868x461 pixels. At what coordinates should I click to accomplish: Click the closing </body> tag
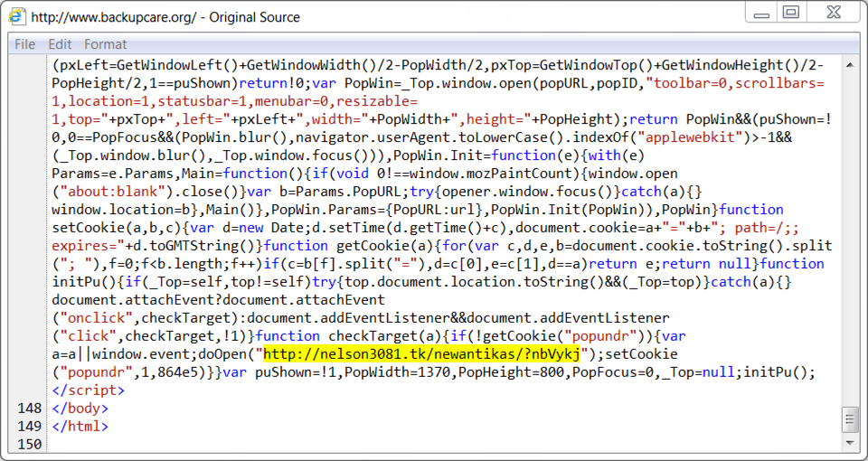(x=80, y=409)
